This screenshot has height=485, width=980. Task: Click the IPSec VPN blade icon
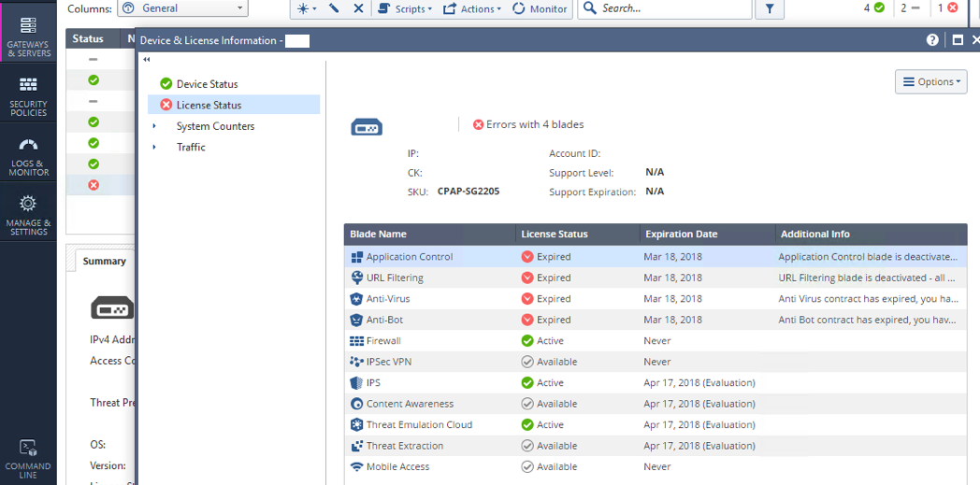[357, 362]
